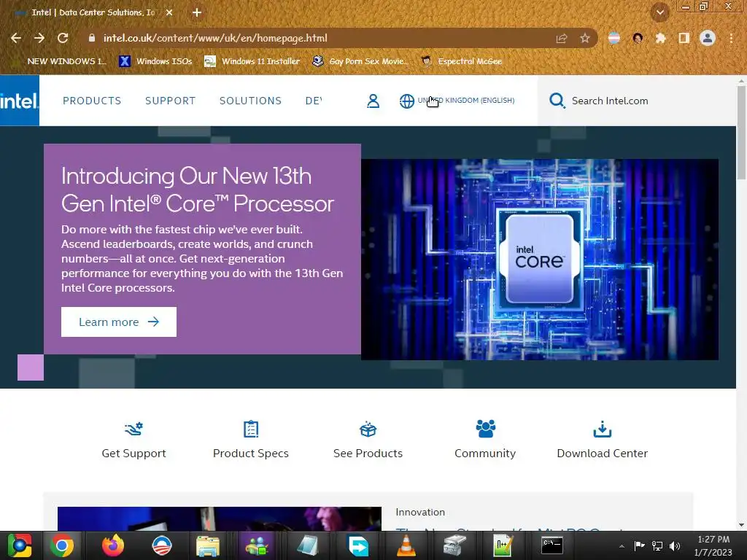The height and width of the screenshot is (560, 747).
Task: Open Chrome three-dot menu
Action: [x=731, y=38]
